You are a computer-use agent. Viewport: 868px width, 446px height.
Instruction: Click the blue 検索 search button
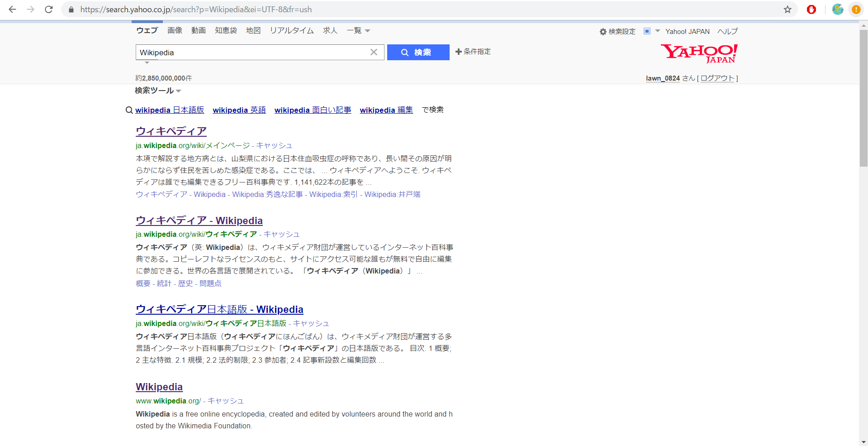tap(418, 52)
